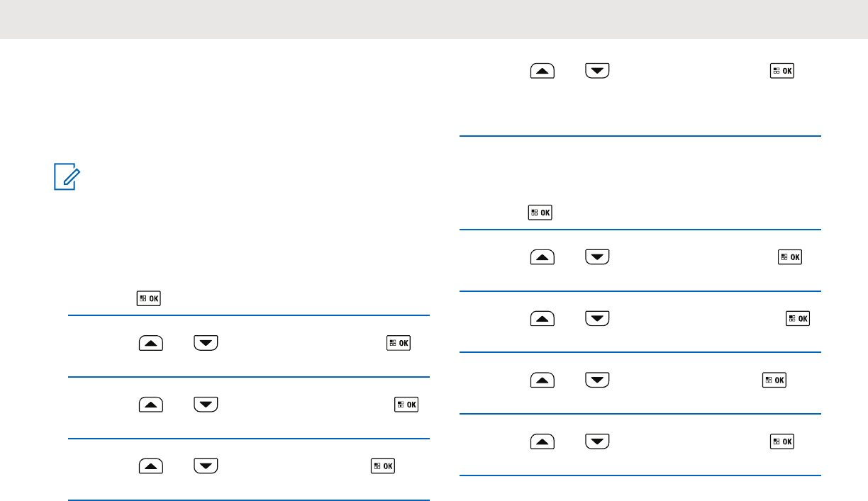Viewport: 868px width, 501px height.
Task: Click down arrow in left column's last row
Action: [204, 466]
